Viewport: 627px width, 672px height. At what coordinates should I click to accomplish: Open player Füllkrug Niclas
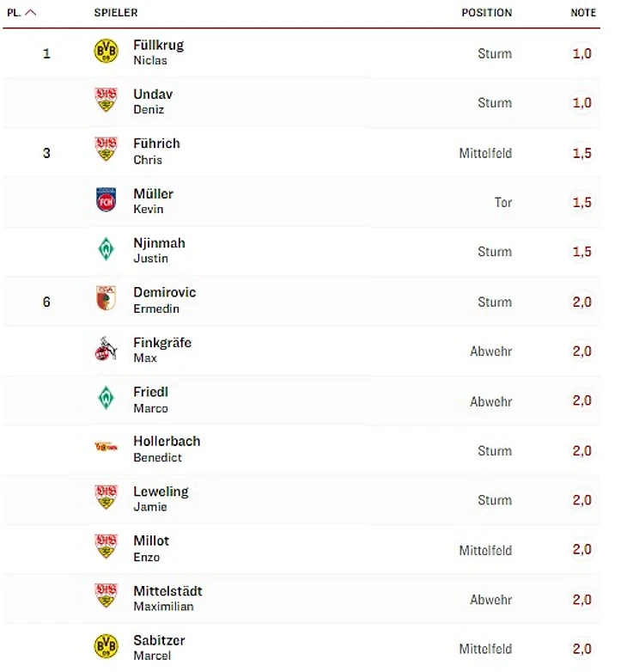pos(158,52)
